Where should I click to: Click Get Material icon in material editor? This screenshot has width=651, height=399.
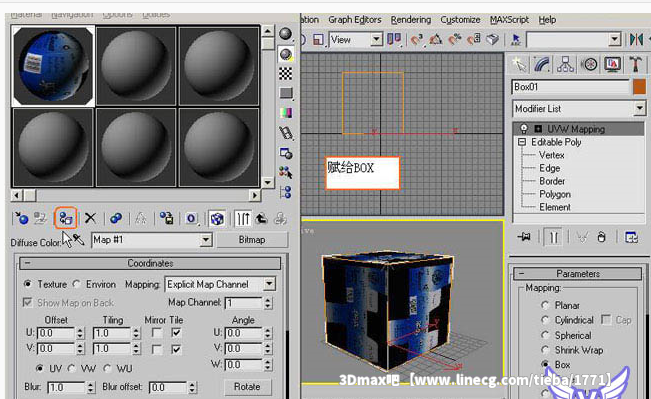click(x=21, y=218)
